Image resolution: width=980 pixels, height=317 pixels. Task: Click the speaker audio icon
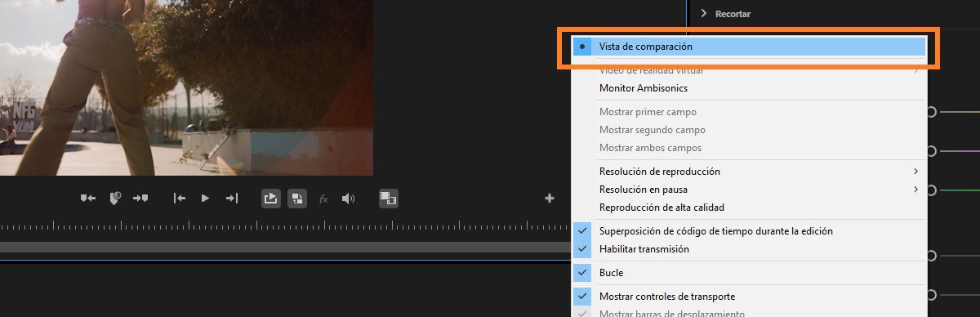tap(349, 198)
